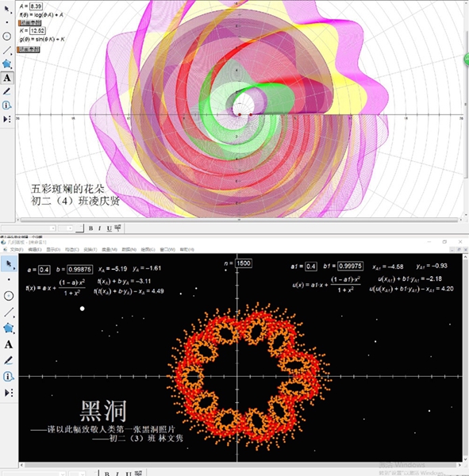
Task: Select the Compass circle tool in the flower sketch
Action: (x=7, y=36)
